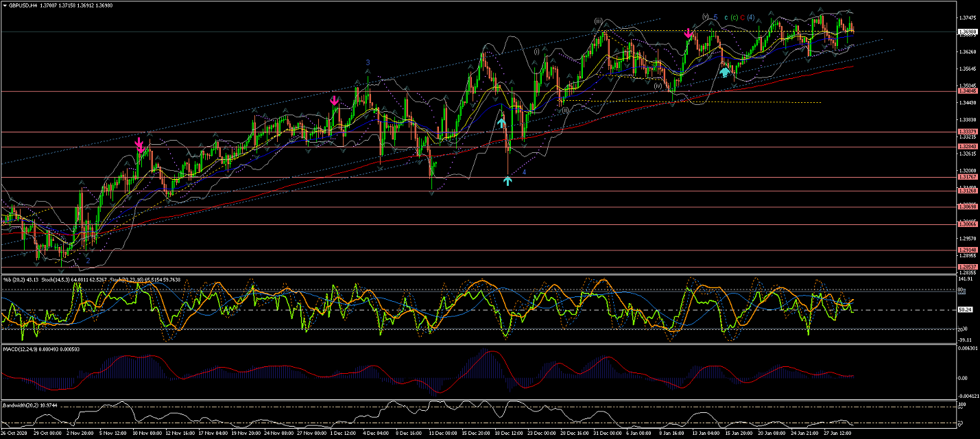Screen dimensions: 980x439
Task: Click the 1.33379 horizontal line price tag
Action: (968, 132)
